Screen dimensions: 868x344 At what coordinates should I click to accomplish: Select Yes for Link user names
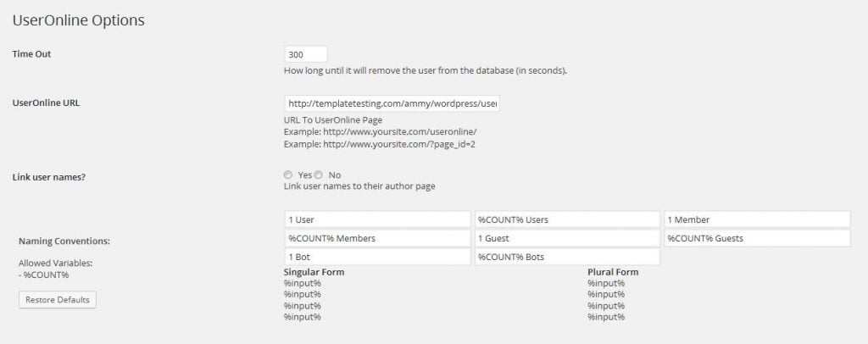click(289, 175)
